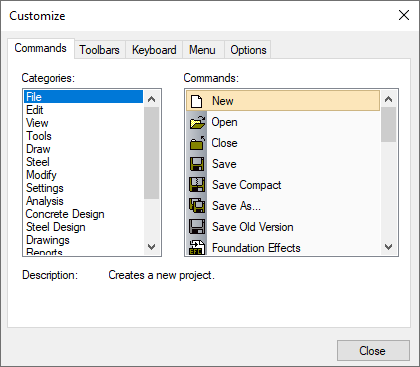The width and height of the screenshot is (420, 367).
Task: Close the Customize dialog with X
Action: pos(404,15)
